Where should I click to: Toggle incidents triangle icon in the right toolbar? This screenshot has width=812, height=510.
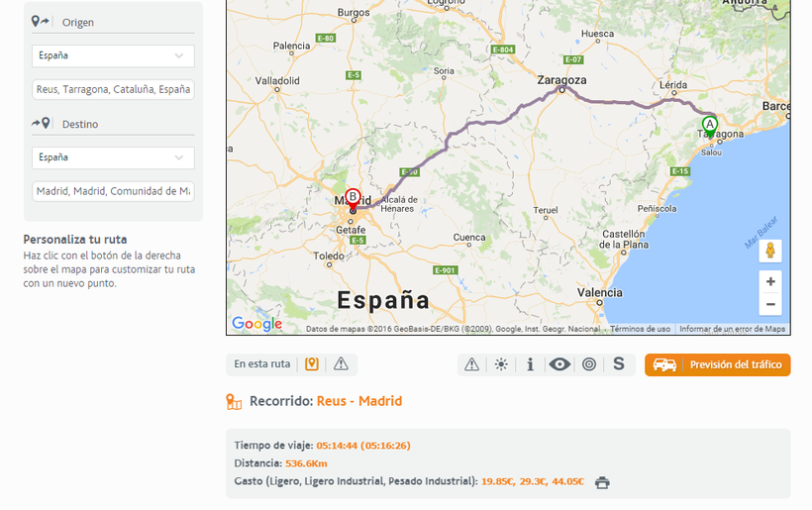click(471, 364)
